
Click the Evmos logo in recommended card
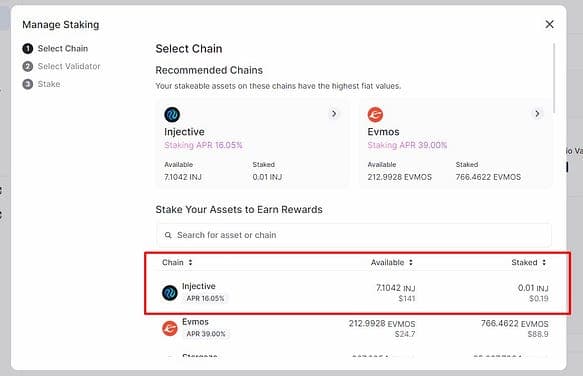375,115
